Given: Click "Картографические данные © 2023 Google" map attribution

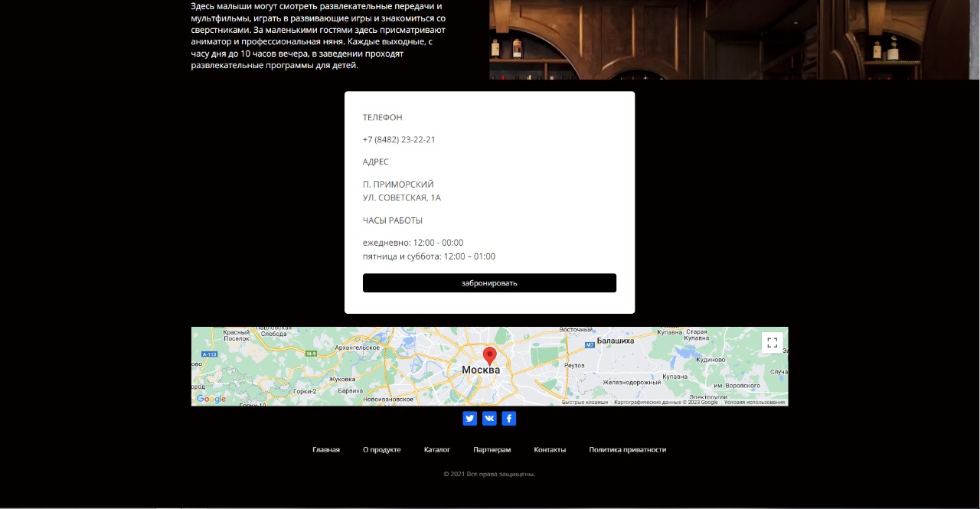Looking at the screenshot, I should 666,402.
